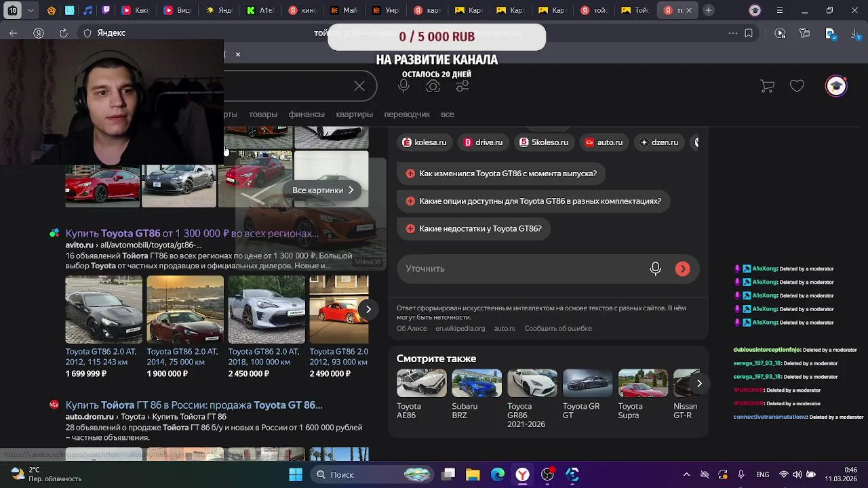868x488 pixels.
Task: Open the three-dots page menu in address bar
Action: pyautogui.click(x=732, y=33)
